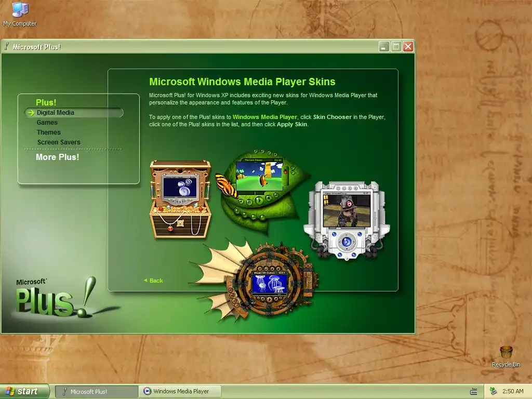Go Back to the previous page

tap(153, 281)
